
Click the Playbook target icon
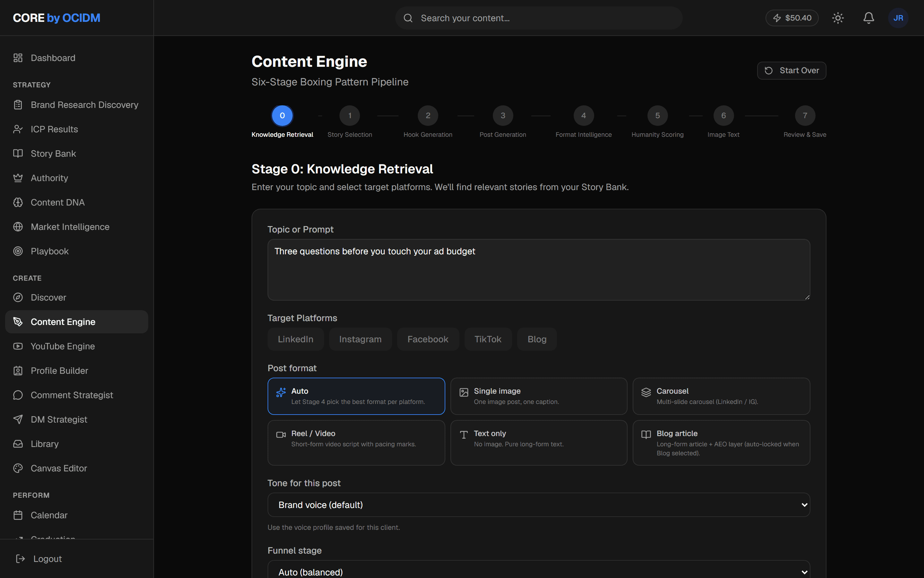point(18,251)
